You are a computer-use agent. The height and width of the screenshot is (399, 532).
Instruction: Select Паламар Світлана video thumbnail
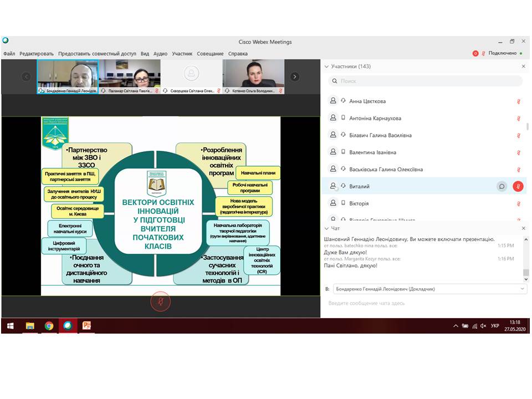coord(130,76)
